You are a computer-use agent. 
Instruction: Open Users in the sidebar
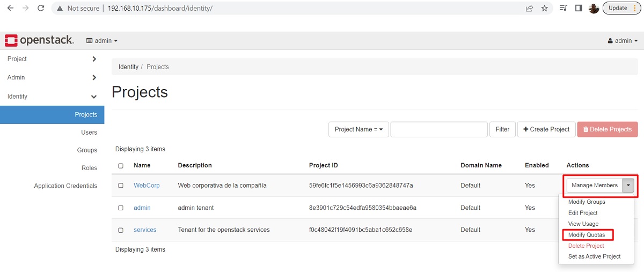coord(89,133)
